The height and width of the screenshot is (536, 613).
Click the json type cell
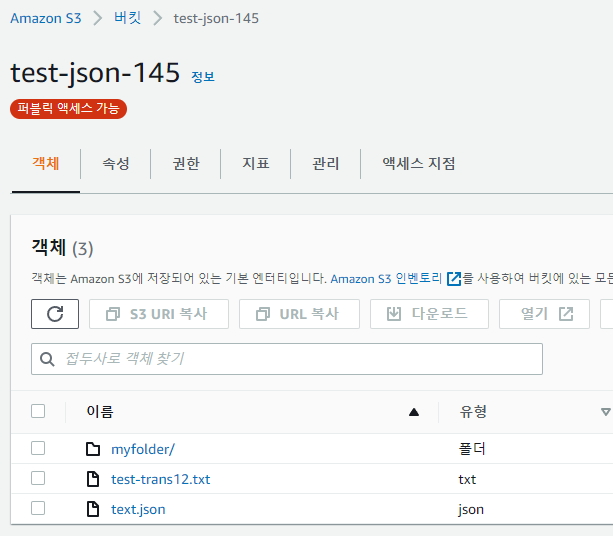point(471,509)
